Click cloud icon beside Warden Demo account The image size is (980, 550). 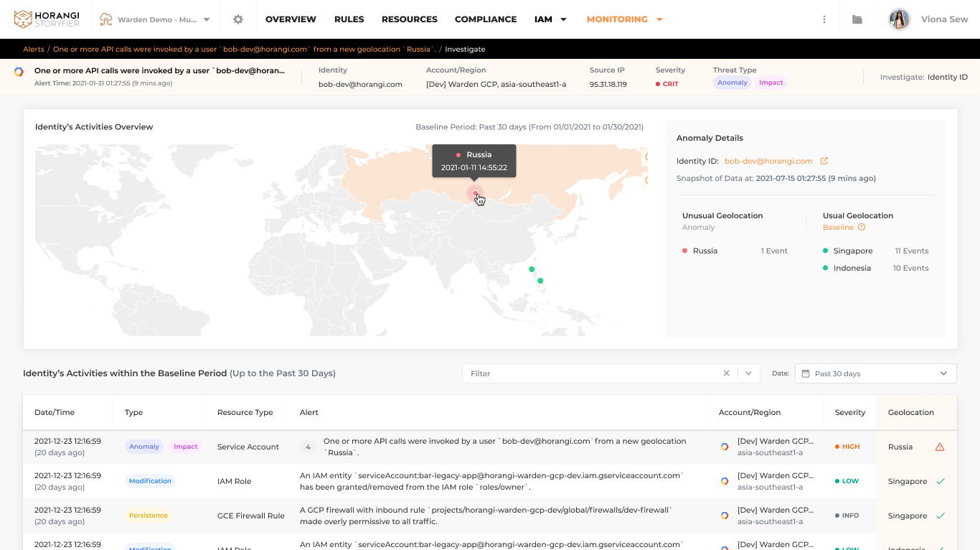click(x=106, y=19)
